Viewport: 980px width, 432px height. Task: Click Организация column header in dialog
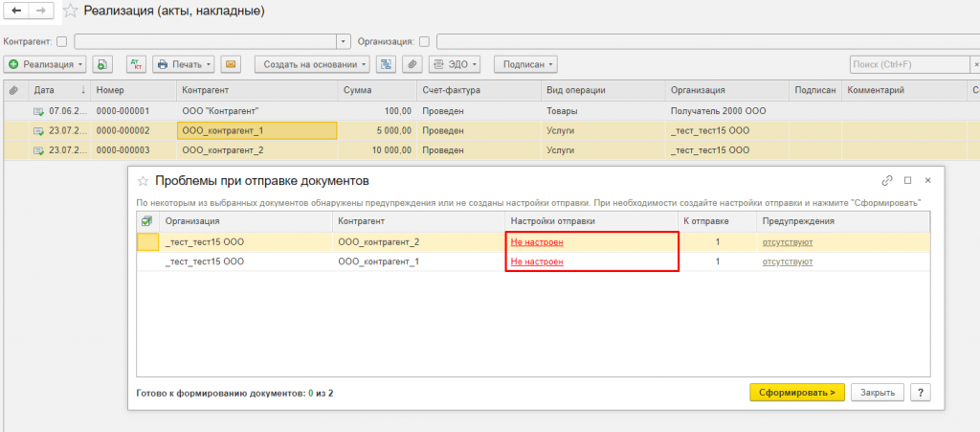click(x=246, y=221)
